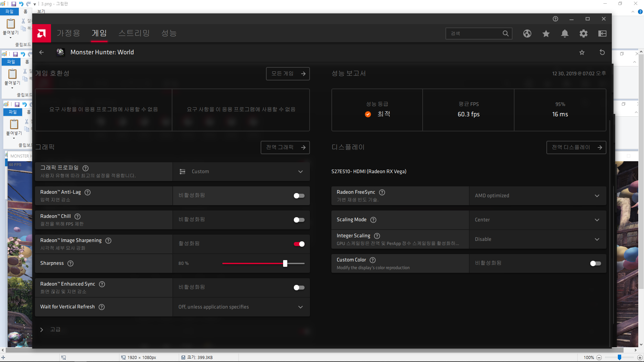Screen dimensions: 644x362
Task: Favorite Monster Hunter: World with star outline
Action: (582, 52)
